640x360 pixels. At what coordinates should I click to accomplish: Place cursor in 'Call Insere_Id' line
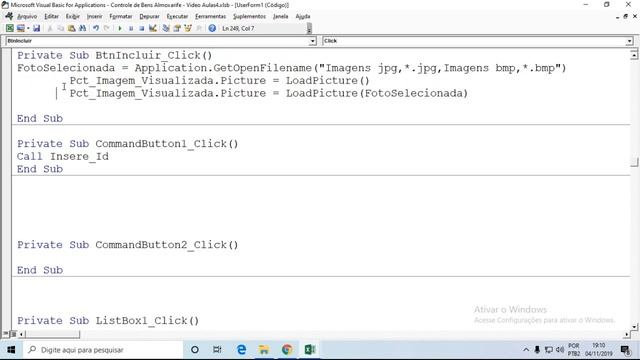point(63,156)
